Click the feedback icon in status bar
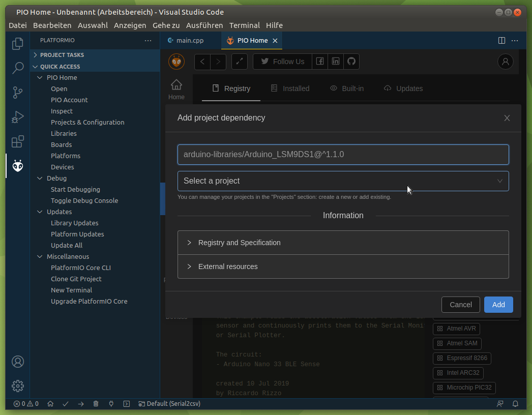532x415 pixels. (x=500, y=404)
